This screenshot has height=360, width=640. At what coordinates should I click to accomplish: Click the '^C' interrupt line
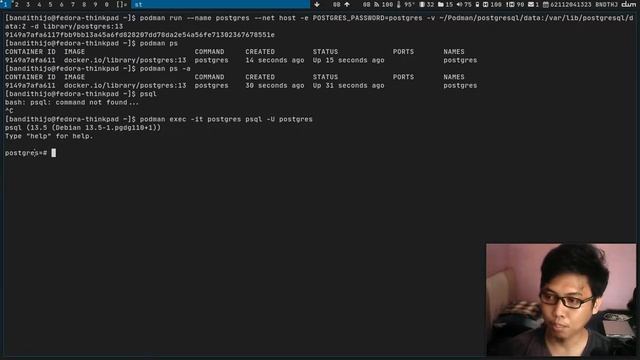(x=9, y=111)
